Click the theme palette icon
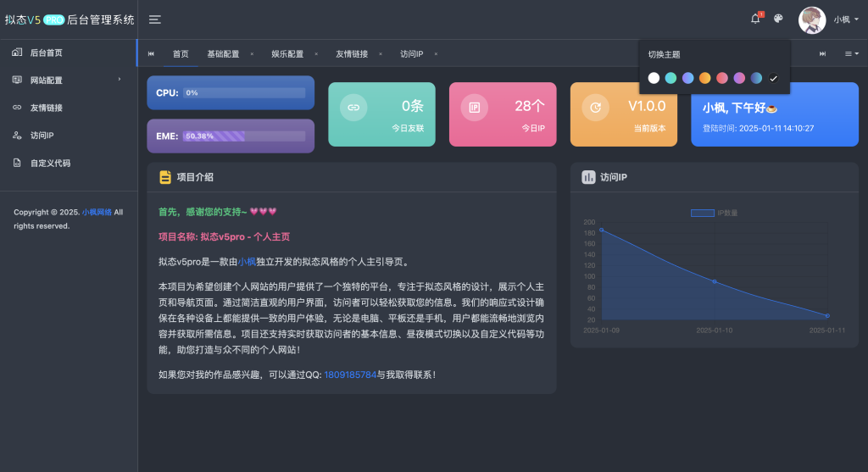This screenshot has width=868, height=472. coord(778,19)
